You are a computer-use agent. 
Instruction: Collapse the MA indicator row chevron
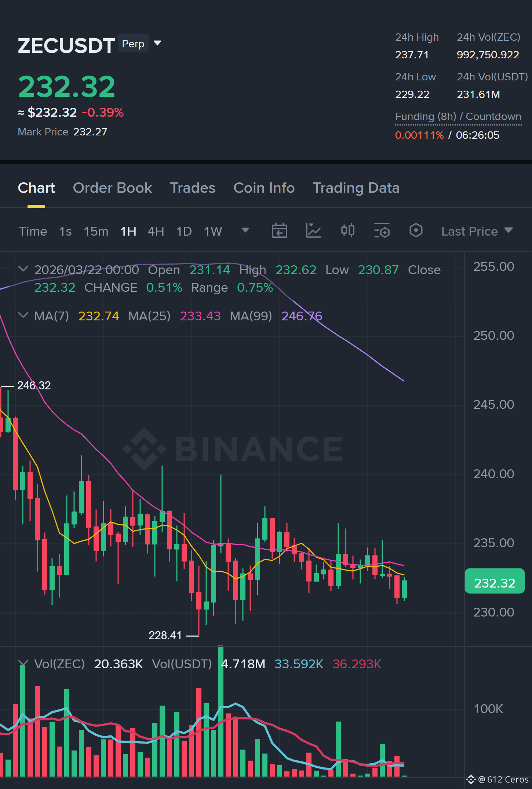23,316
